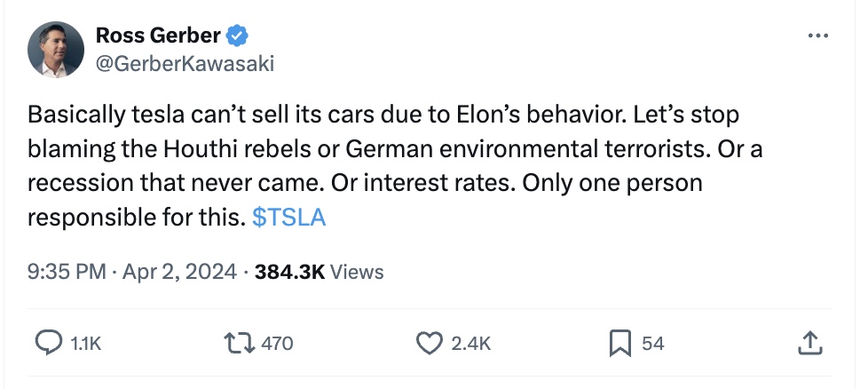Screen dimensions: 868x389
Task: Repost the tweet using retweet icon
Action: (241, 343)
